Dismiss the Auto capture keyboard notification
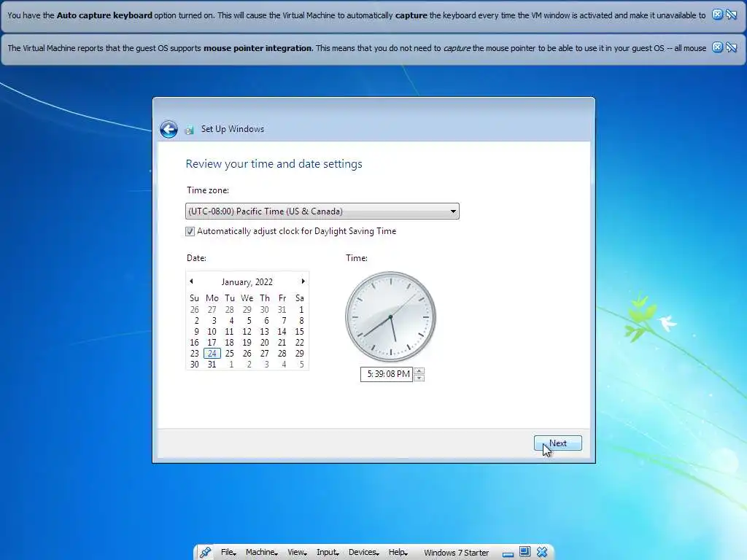 (x=717, y=15)
